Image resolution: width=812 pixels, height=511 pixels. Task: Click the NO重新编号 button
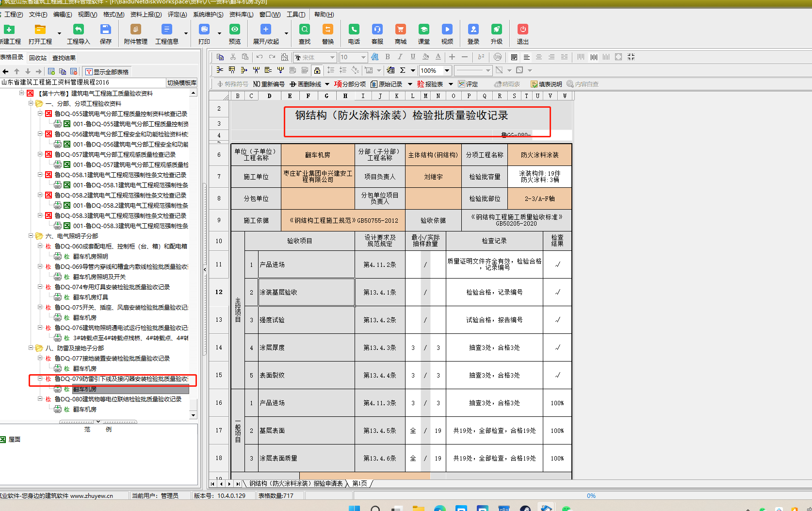click(269, 84)
